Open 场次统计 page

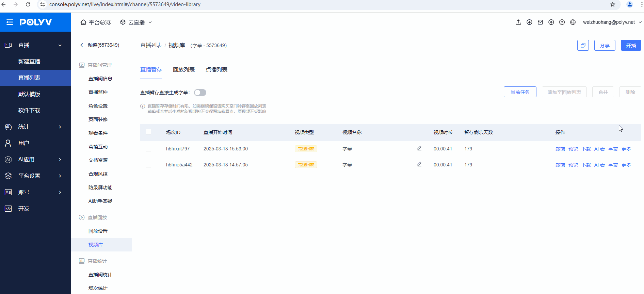[98, 288]
